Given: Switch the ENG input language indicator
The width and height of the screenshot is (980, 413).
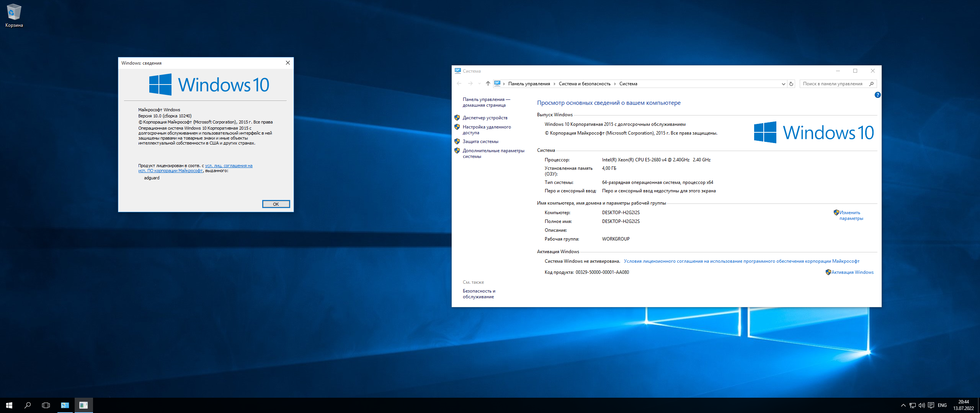Looking at the screenshot, I should point(942,405).
